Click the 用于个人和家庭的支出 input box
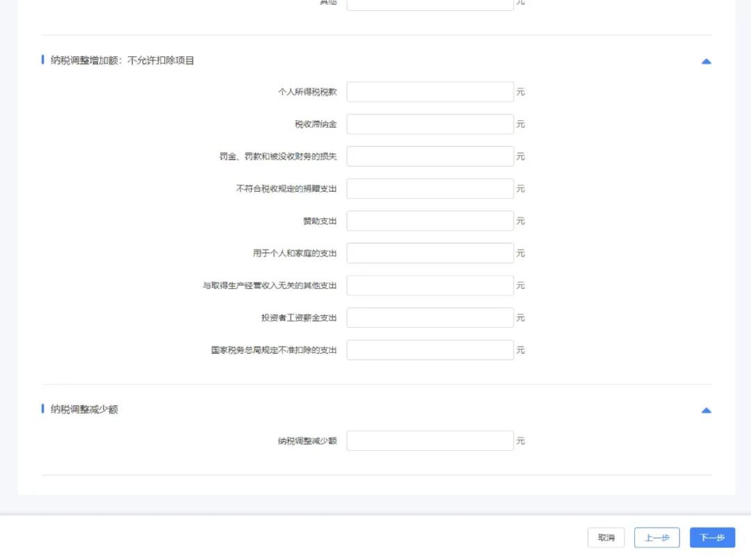Viewport: 751px width, 560px height. (430, 254)
